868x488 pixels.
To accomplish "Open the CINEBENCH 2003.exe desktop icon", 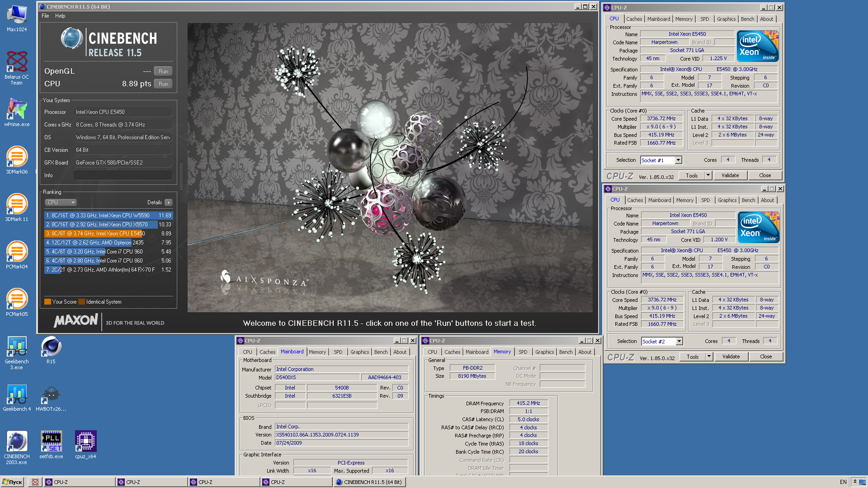I will 17,447.
